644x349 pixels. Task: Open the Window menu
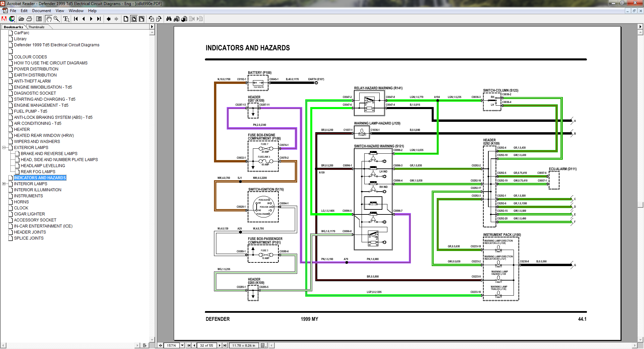(x=76, y=11)
